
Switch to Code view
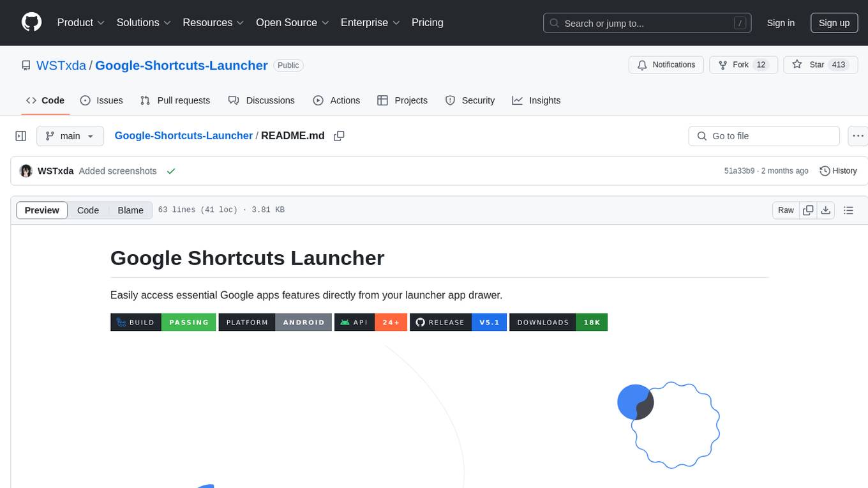(87, 210)
